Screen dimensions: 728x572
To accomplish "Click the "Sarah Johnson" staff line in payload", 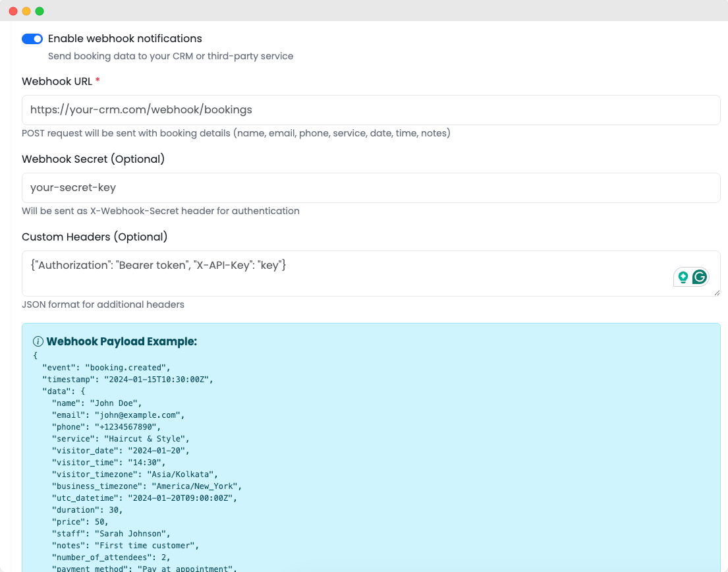I will click(x=111, y=534).
